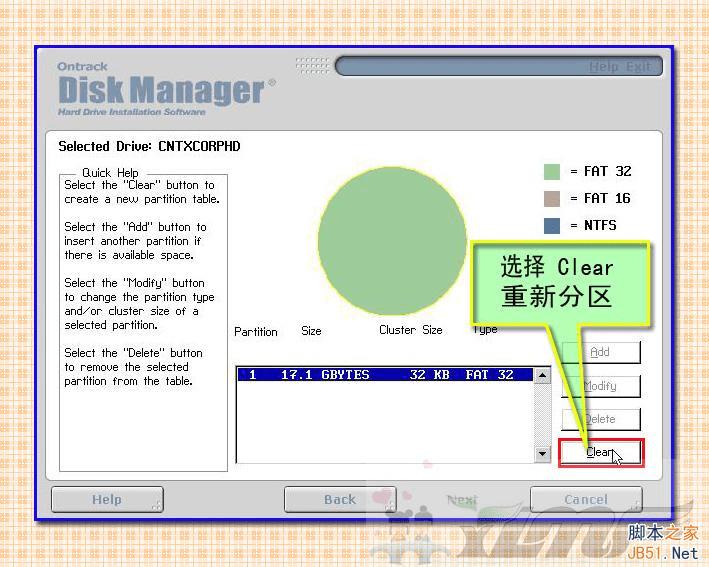Click the '= NTFS' legend label

593,225
